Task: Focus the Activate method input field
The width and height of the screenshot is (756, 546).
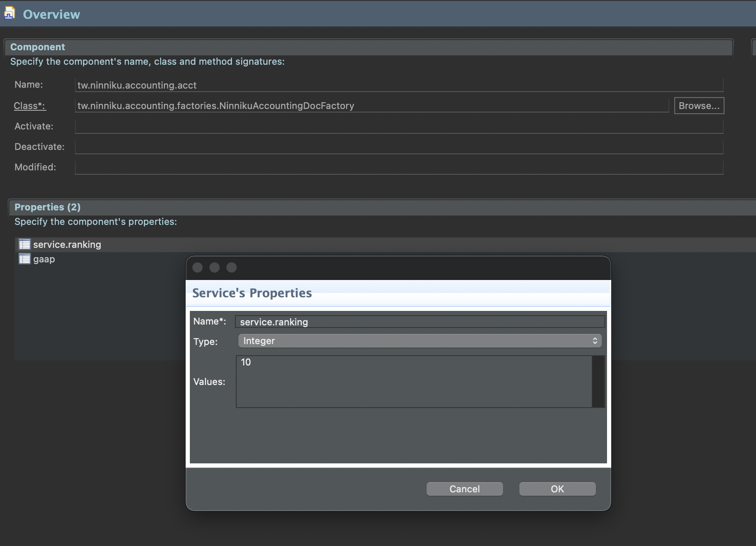Action: pyautogui.click(x=398, y=126)
